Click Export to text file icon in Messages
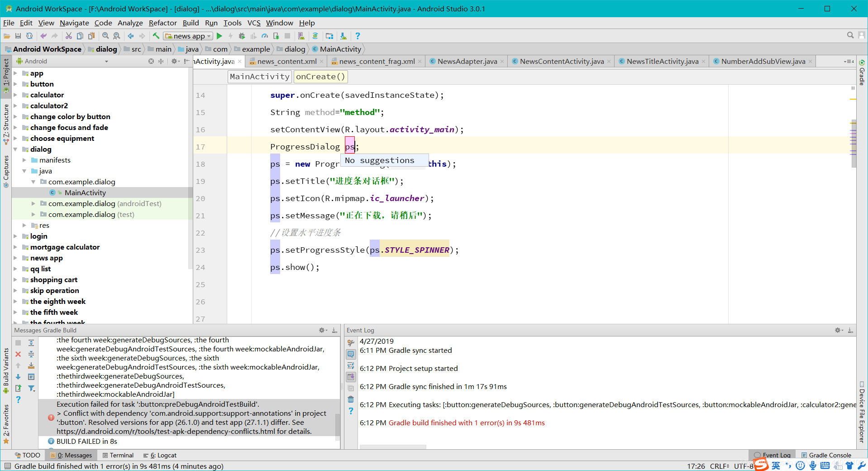This screenshot has height=471, width=868. pyautogui.click(x=18, y=388)
